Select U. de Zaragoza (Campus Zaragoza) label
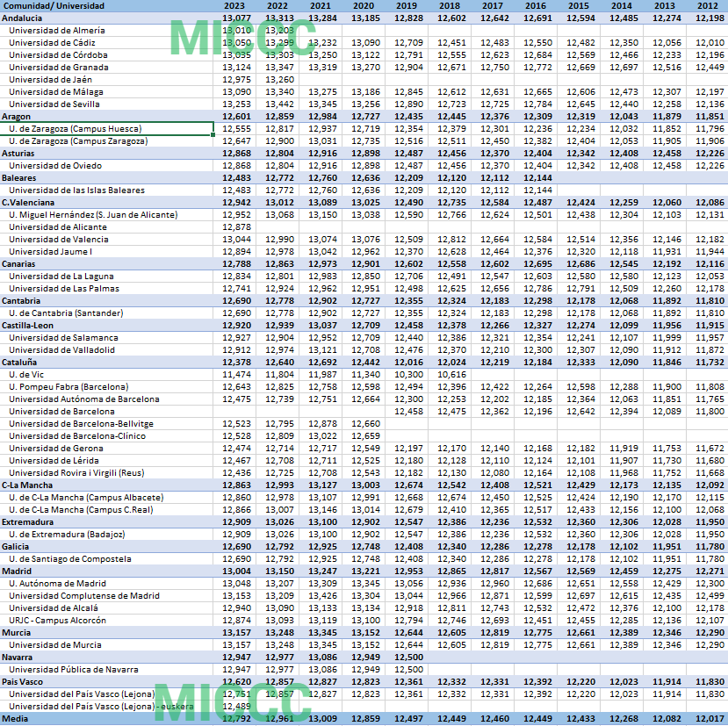 78,141
